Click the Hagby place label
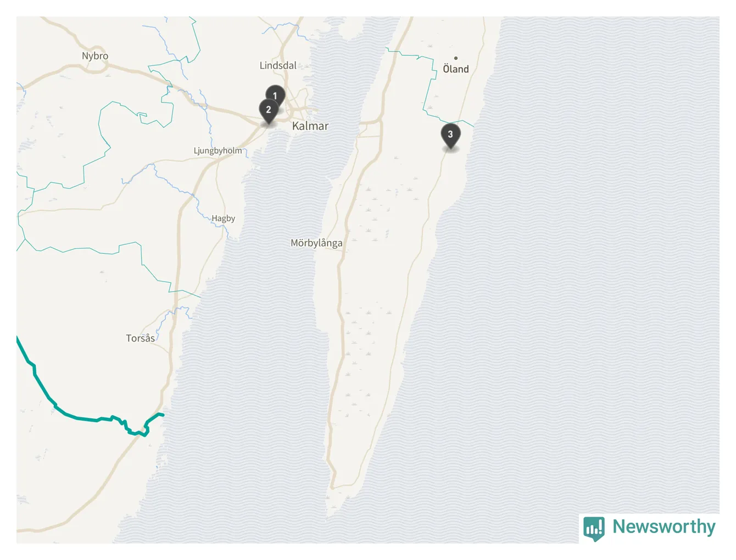The image size is (736, 560). pyautogui.click(x=224, y=218)
